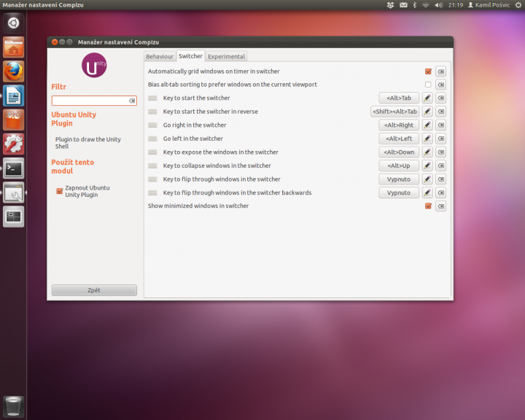
Task: Toggle 'Show minimized windows in switcher' checkbox
Action: pyautogui.click(x=428, y=206)
